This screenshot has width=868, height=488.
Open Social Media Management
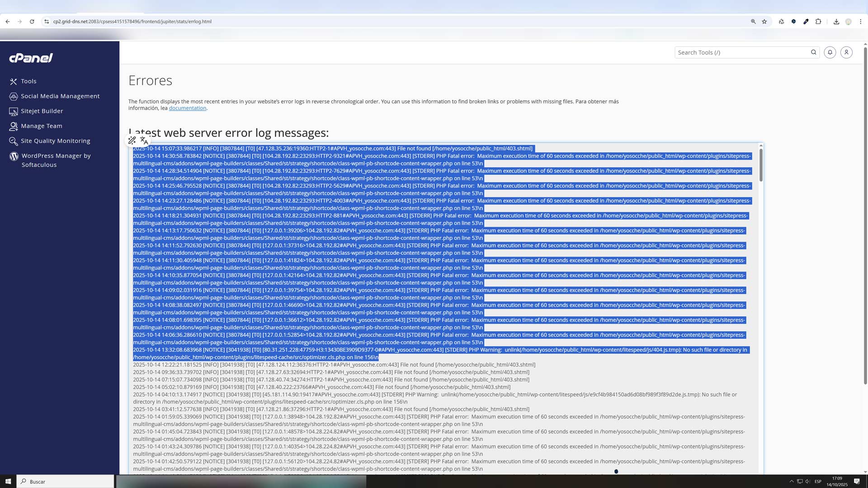coord(60,96)
